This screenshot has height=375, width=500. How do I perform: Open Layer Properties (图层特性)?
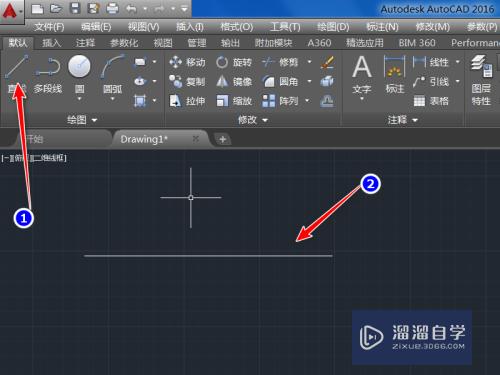click(x=481, y=80)
